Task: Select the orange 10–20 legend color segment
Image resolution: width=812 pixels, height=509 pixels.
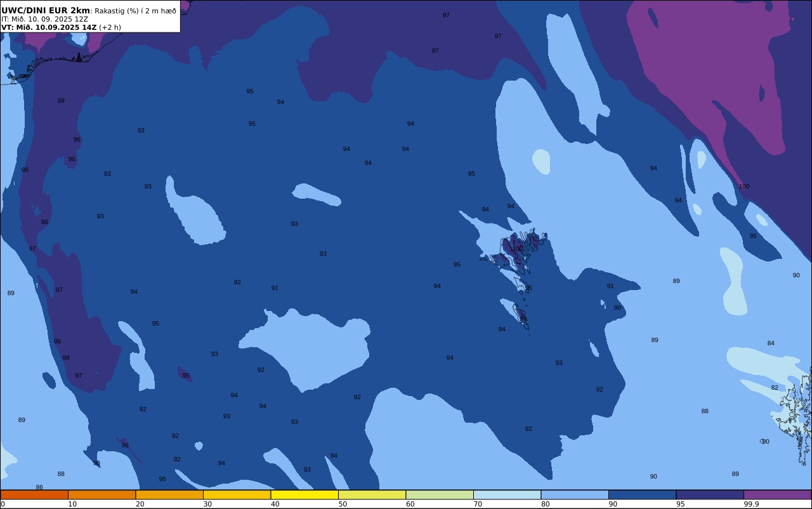Action: pyautogui.click(x=101, y=494)
